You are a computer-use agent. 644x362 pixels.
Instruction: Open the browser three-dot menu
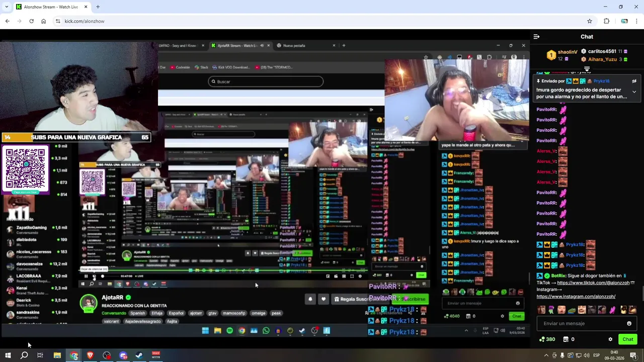coord(636,21)
